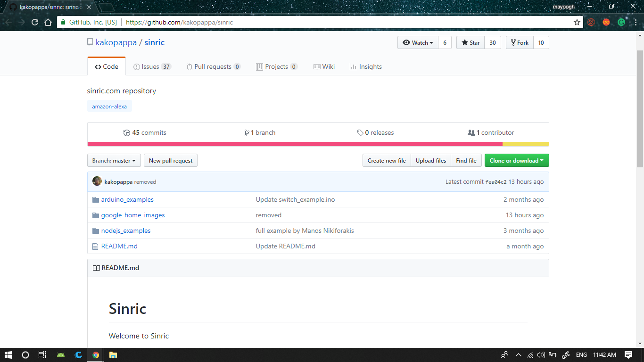Screen dimensions: 644x362
Task: Fork the sinric repository
Action: (x=520, y=43)
